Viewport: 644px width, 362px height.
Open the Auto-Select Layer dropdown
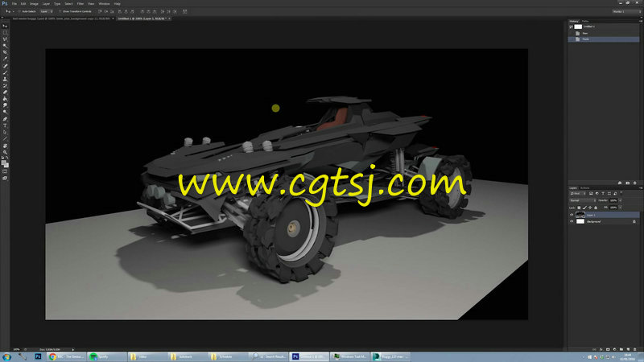[46, 11]
